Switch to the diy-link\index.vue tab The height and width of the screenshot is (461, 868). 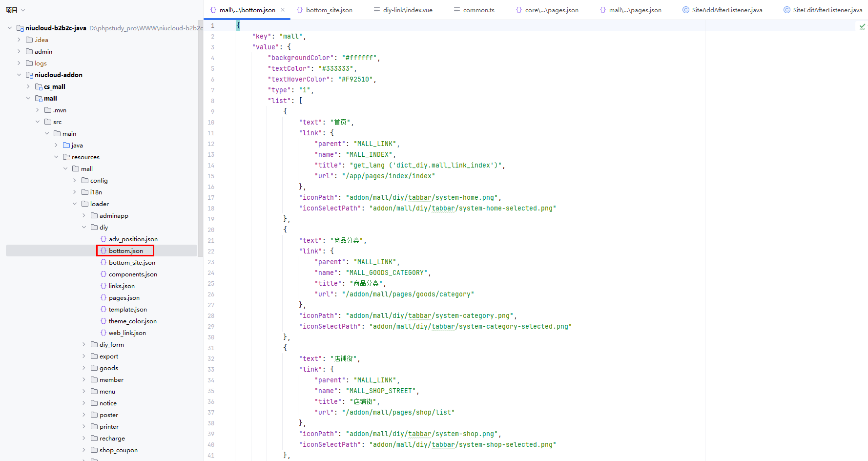click(x=407, y=10)
